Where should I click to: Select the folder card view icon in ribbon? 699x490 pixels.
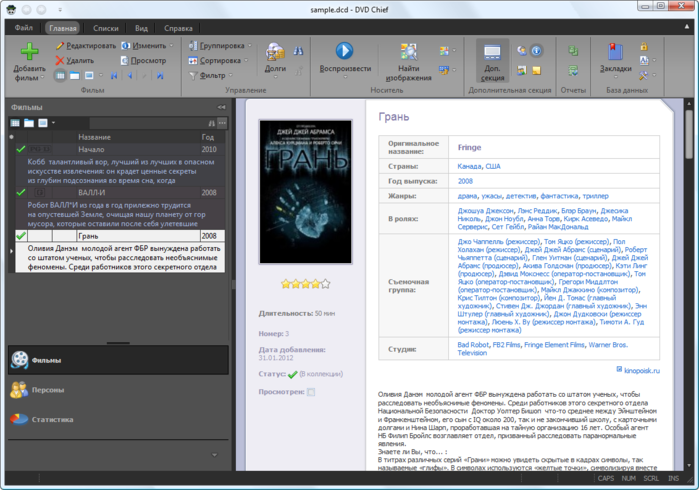tap(74, 75)
